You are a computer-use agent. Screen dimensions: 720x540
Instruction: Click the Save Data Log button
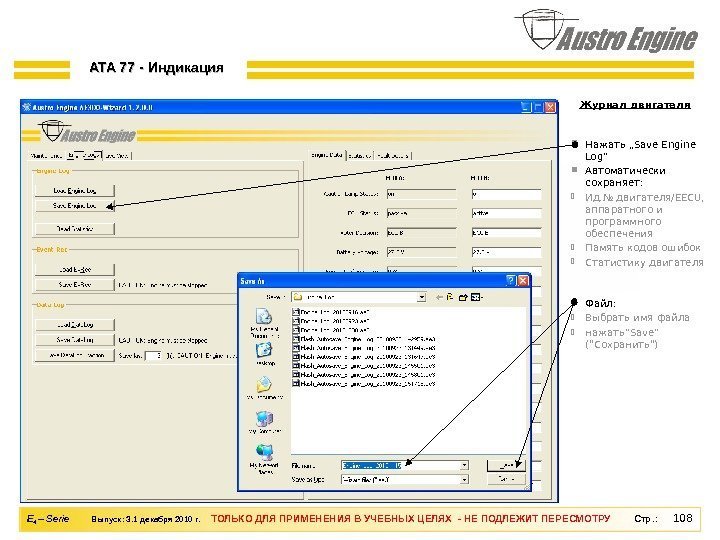click(74, 340)
